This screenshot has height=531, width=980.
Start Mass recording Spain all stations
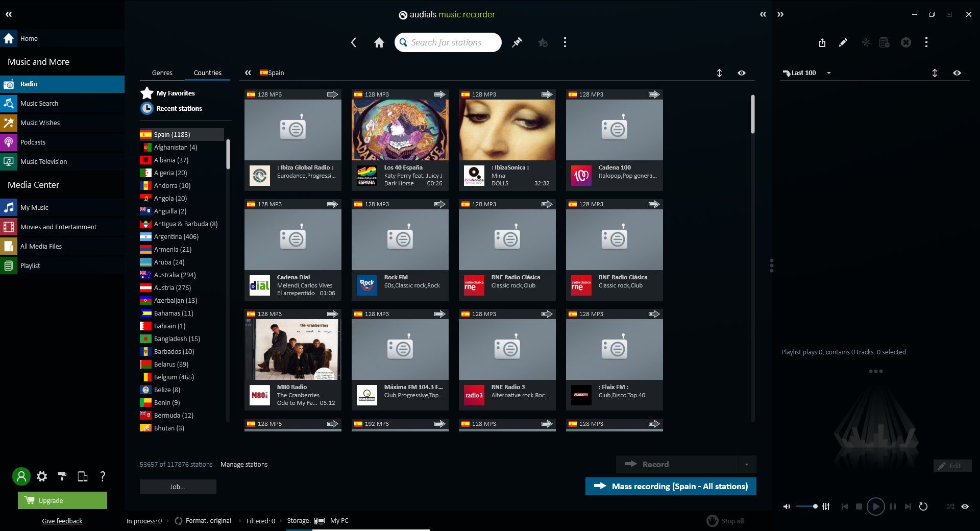click(671, 486)
